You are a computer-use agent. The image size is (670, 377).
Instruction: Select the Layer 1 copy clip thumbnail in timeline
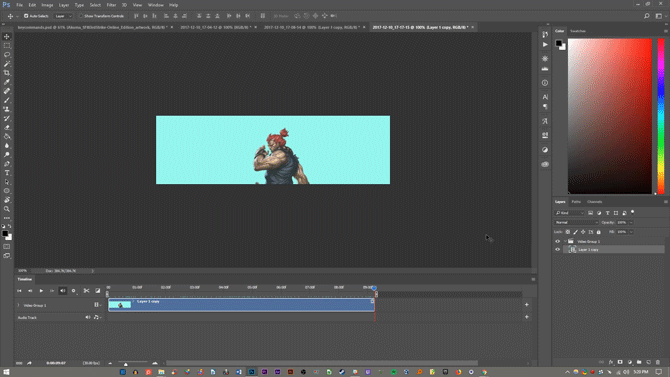tap(120, 305)
